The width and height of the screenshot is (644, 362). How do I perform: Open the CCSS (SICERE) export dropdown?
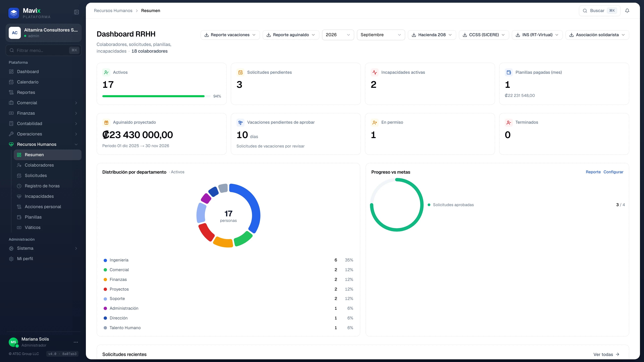coord(484,35)
